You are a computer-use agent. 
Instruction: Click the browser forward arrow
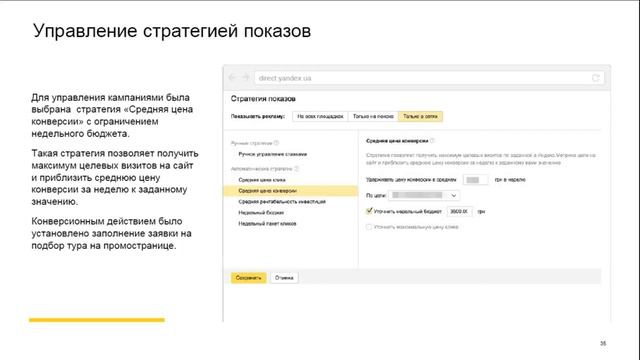point(245,78)
